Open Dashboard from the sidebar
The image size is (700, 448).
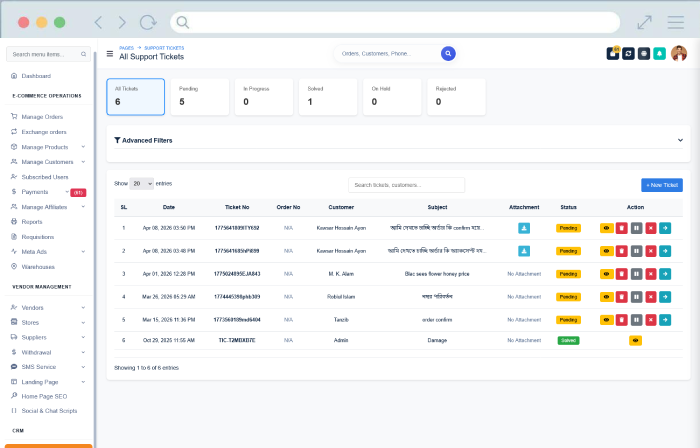coord(36,76)
